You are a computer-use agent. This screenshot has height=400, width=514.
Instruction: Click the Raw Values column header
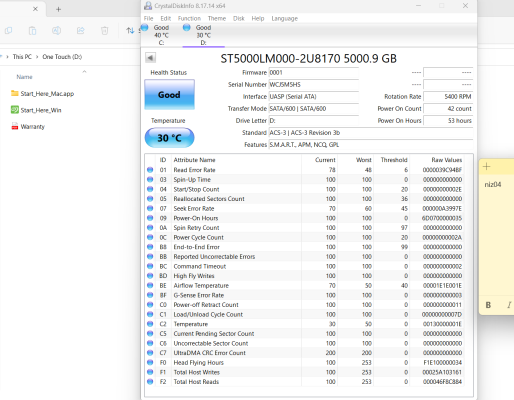(x=437, y=160)
